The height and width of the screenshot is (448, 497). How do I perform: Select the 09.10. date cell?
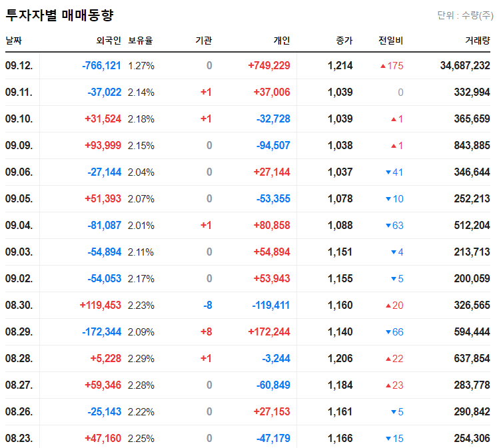[19, 118]
